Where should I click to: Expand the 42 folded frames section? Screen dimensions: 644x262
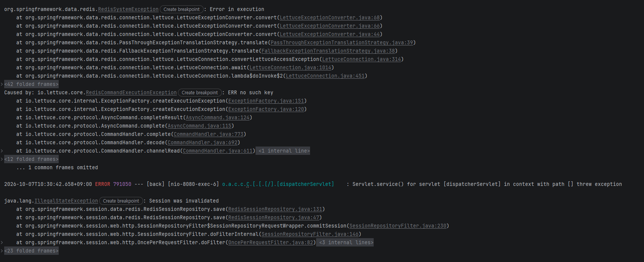(x=31, y=84)
